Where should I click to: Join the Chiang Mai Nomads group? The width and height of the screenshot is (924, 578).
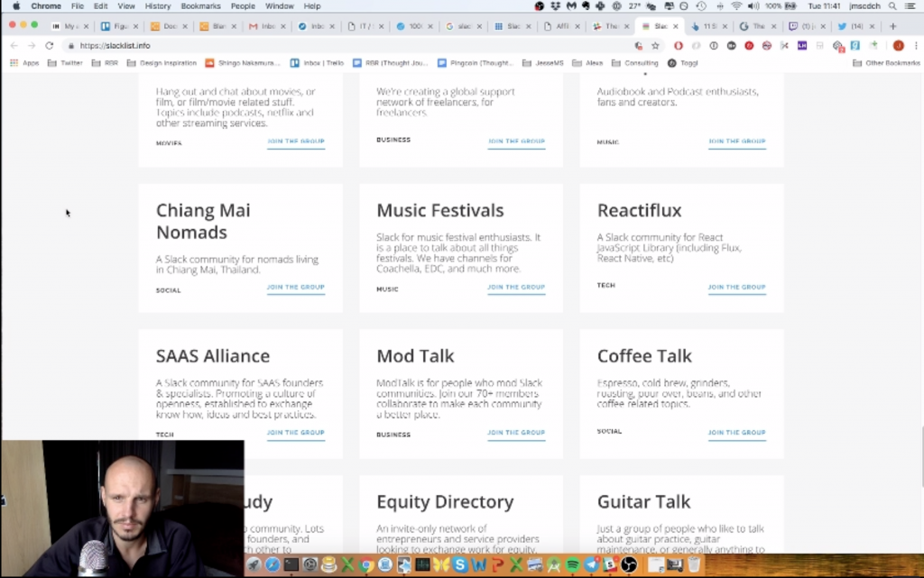(x=295, y=288)
